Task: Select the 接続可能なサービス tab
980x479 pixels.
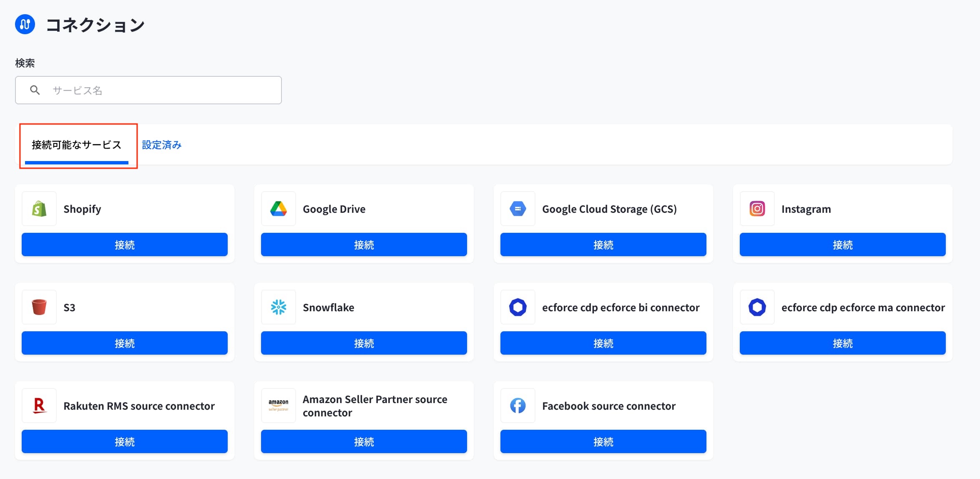Action: (77, 145)
